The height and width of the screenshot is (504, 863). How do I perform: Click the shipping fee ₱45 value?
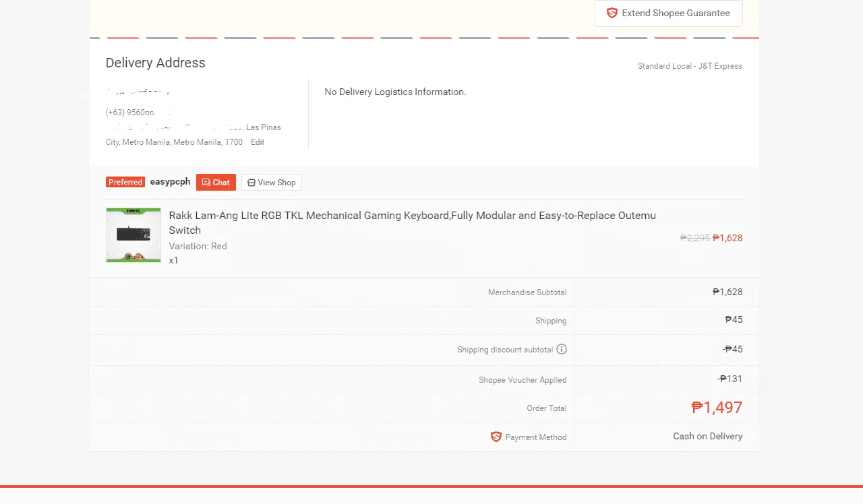[734, 319]
